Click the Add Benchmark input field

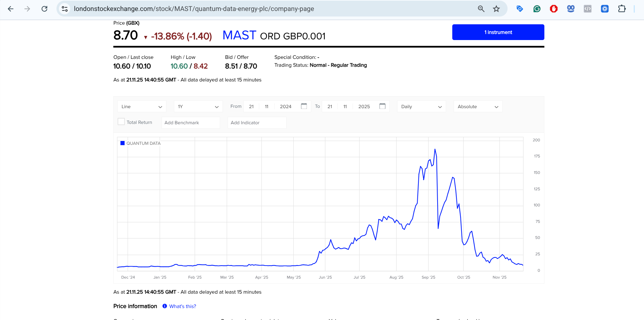coord(191,123)
